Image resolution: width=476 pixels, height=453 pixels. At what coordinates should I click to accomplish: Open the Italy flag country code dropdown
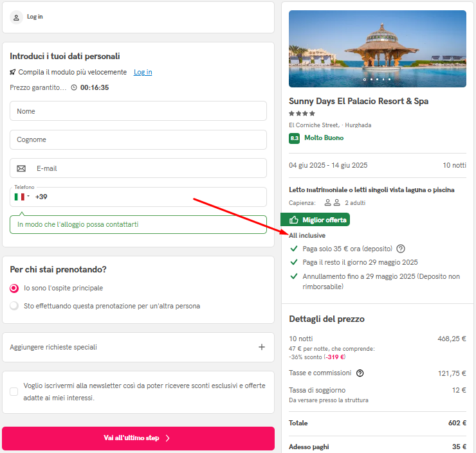click(x=22, y=197)
